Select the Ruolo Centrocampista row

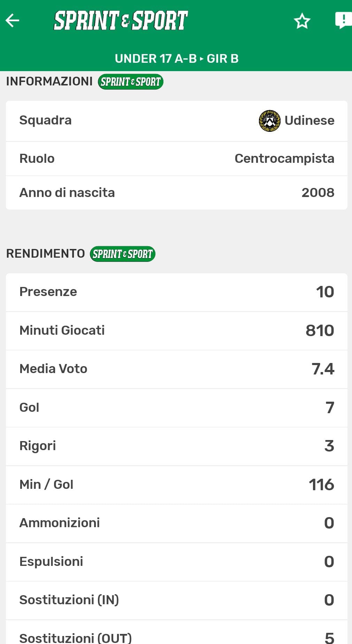tap(176, 159)
